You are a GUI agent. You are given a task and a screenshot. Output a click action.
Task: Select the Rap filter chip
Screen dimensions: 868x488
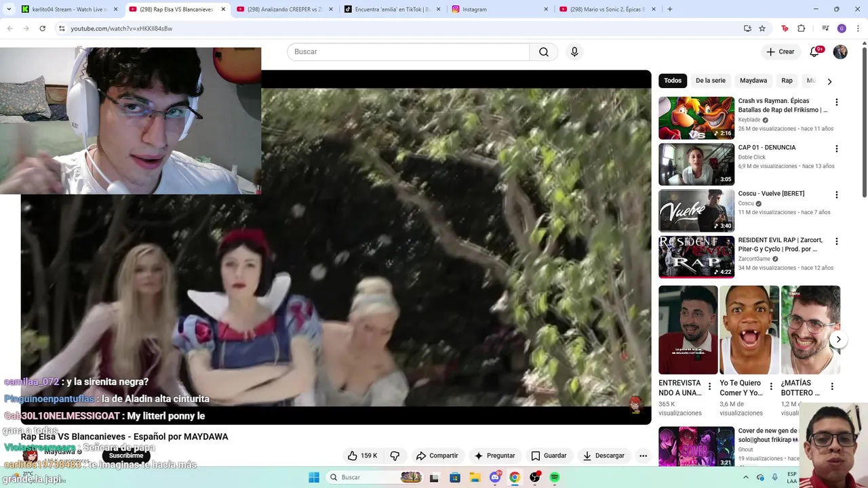787,81
